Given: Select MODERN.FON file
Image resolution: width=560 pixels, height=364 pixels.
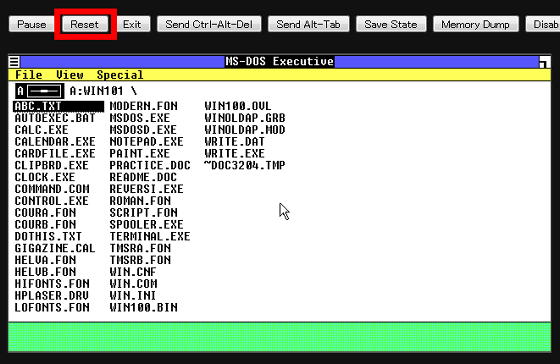Looking at the screenshot, I should tap(144, 106).
